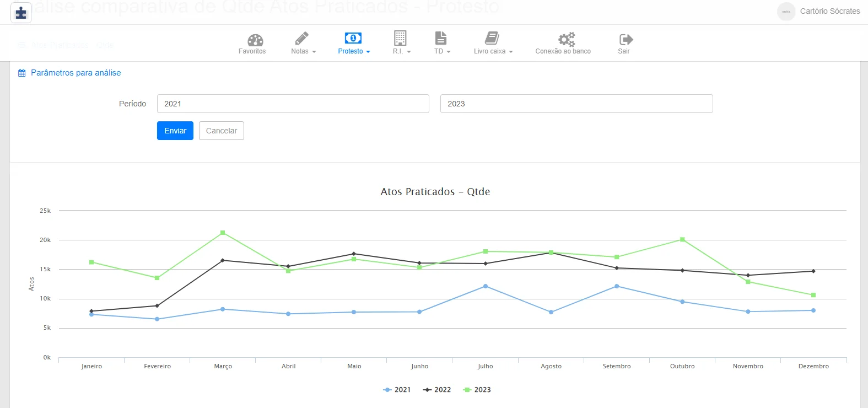Click the Cartório Sócrates user avatar

point(786,11)
